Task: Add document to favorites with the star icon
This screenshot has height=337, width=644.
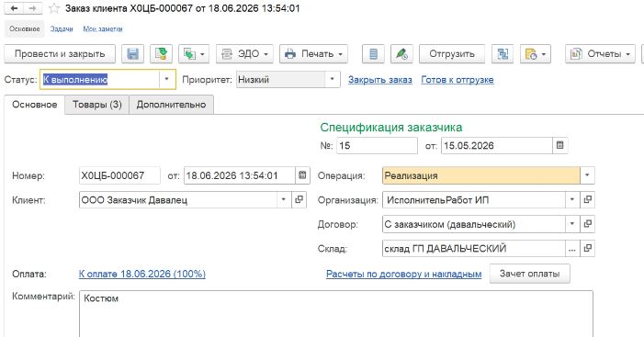Action: point(54,8)
